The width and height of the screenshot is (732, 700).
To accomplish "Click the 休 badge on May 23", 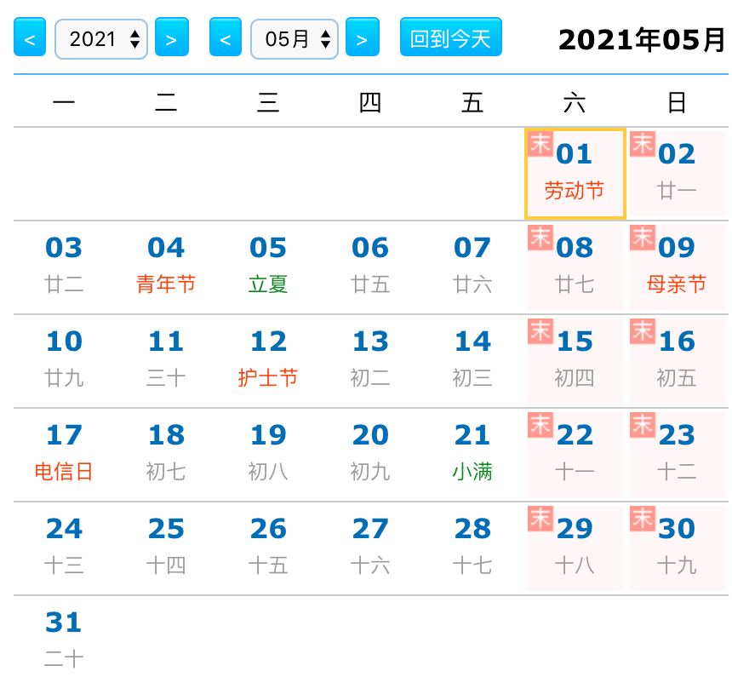I will coord(643,425).
